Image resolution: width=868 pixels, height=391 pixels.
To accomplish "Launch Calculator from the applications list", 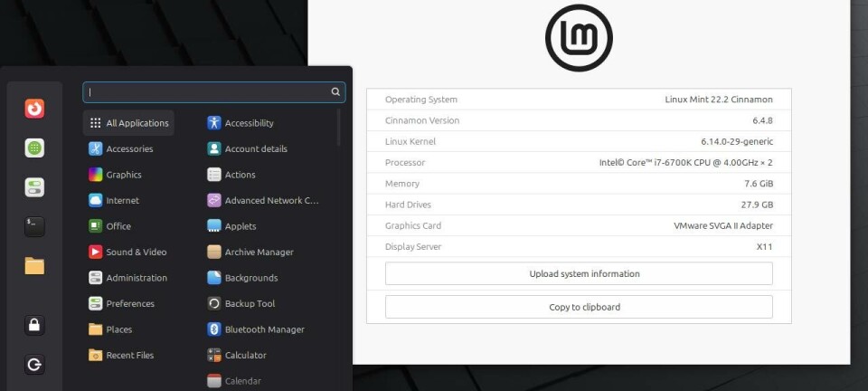I will coord(236,355).
